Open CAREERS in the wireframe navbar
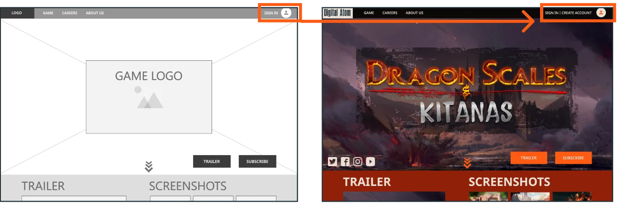Screen dimensions: 644x209 click(69, 13)
